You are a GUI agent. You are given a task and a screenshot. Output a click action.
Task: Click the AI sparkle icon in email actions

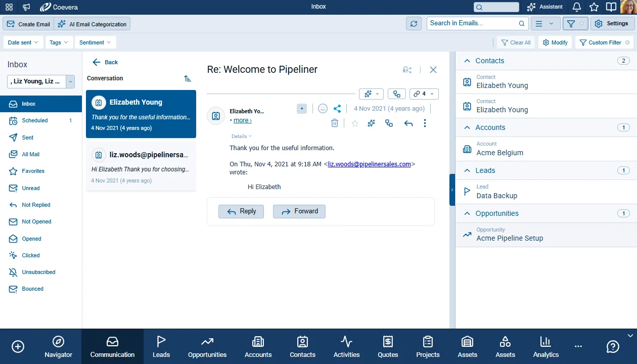(371, 123)
